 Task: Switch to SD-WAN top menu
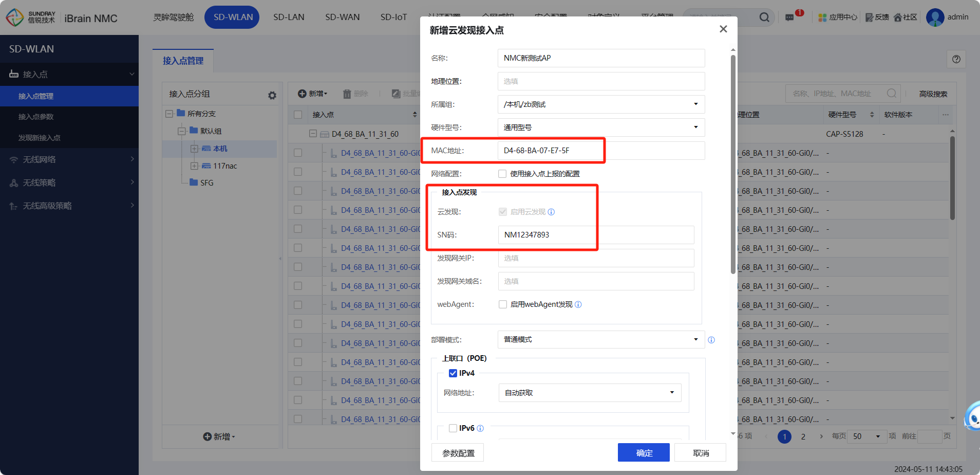pyautogui.click(x=343, y=17)
